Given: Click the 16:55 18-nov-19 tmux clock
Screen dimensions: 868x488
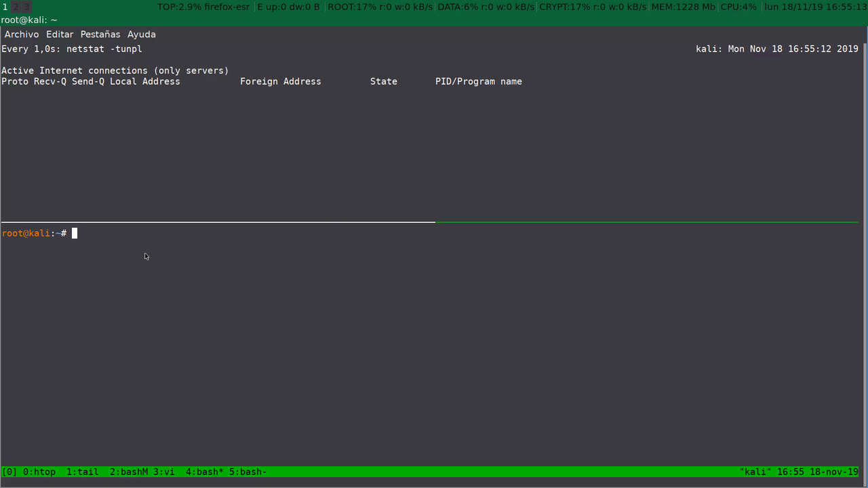Looking at the screenshot, I should point(818,472).
